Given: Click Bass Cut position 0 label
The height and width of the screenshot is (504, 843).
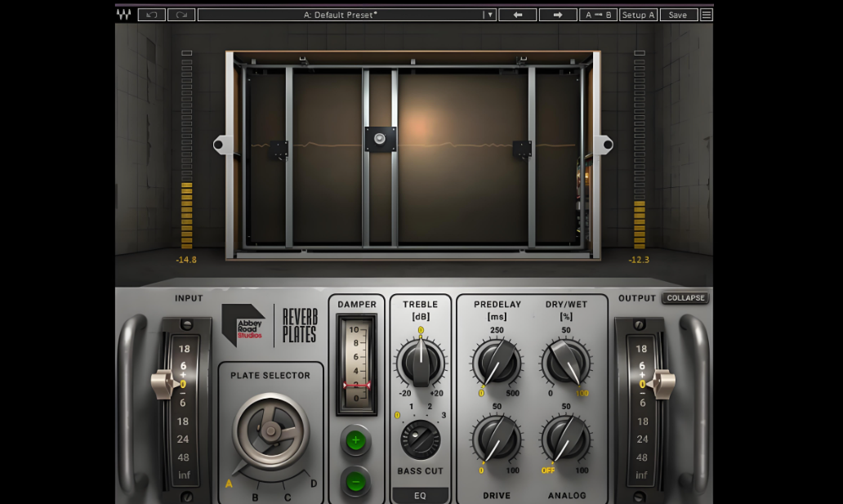Looking at the screenshot, I should (397, 415).
